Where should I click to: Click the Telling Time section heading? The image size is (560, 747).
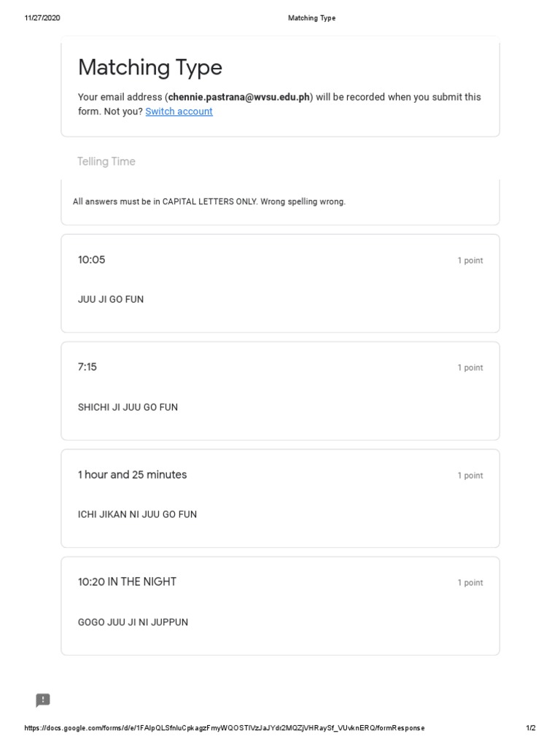click(x=106, y=161)
